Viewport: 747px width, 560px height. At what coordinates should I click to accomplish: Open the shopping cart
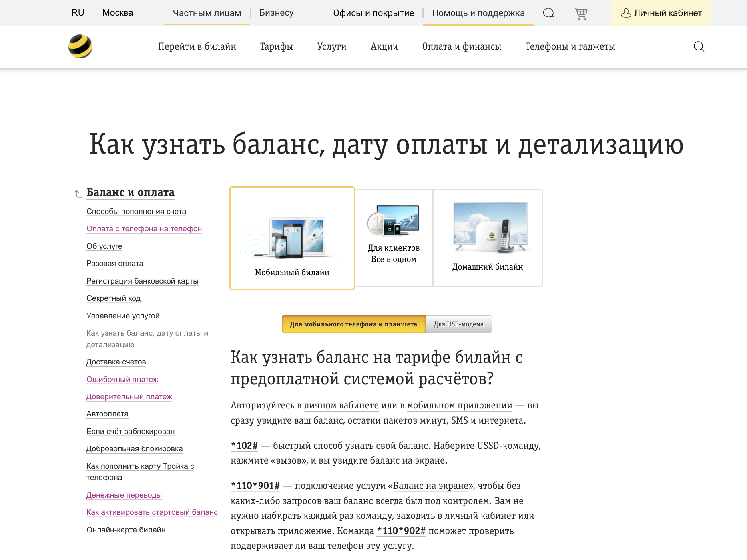point(580,12)
